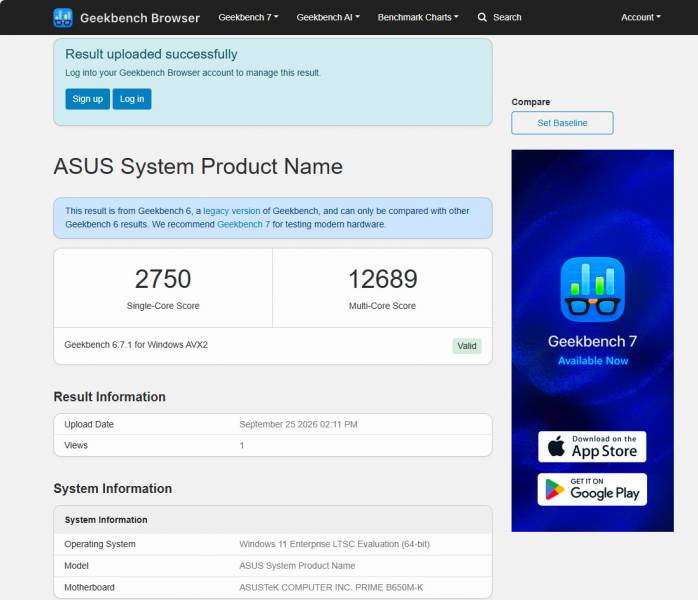Click the Motherboard row label
This screenshot has width=698, height=600.
pos(89,588)
